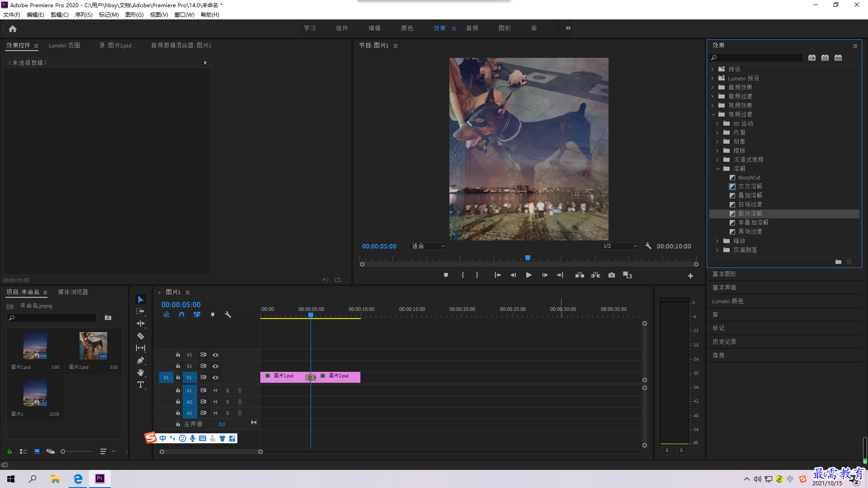The height and width of the screenshot is (488, 868).
Task: Open the 窗口(W) menu
Action: (x=184, y=15)
